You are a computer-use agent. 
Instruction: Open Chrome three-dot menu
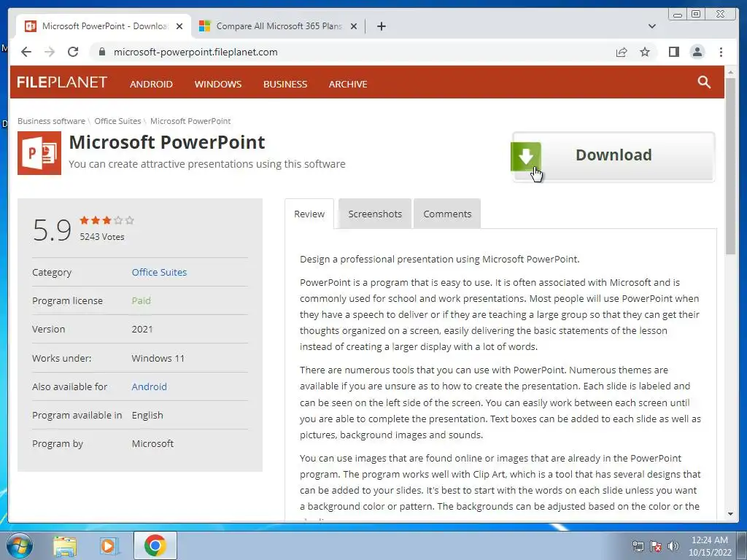pyautogui.click(x=721, y=52)
